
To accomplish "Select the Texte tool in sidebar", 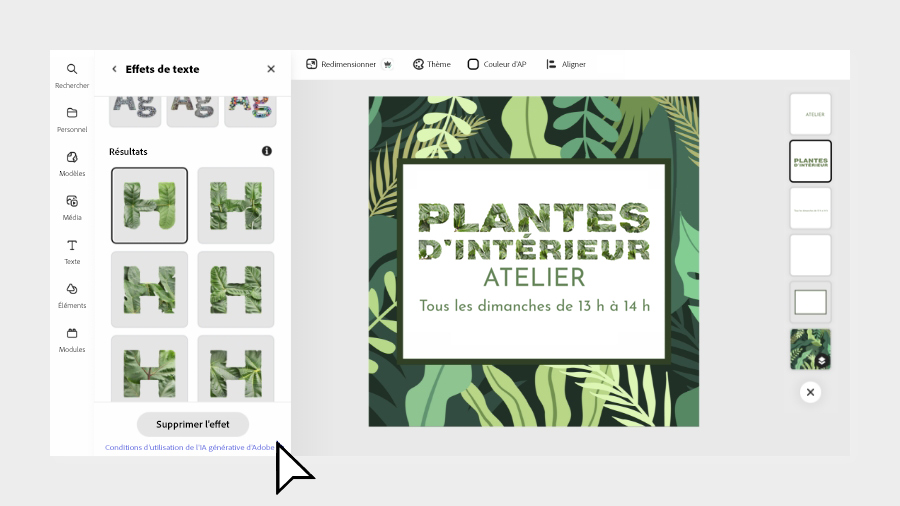I will (x=72, y=252).
